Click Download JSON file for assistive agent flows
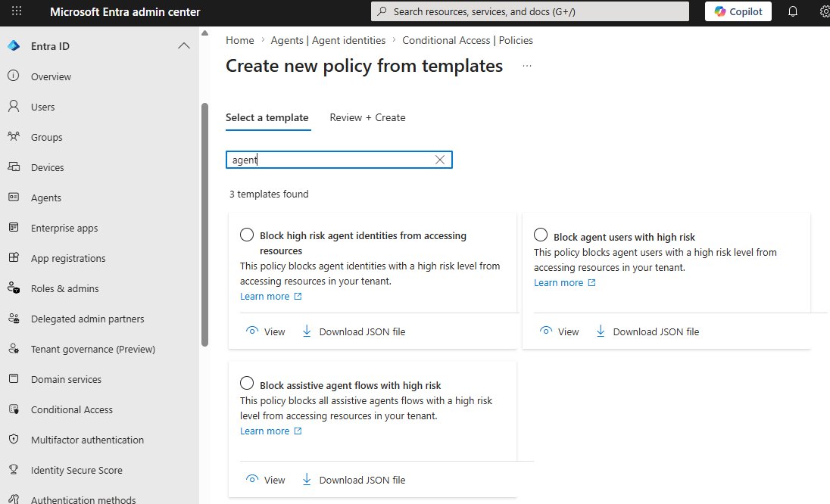This screenshot has width=830, height=504. tap(362, 480)
